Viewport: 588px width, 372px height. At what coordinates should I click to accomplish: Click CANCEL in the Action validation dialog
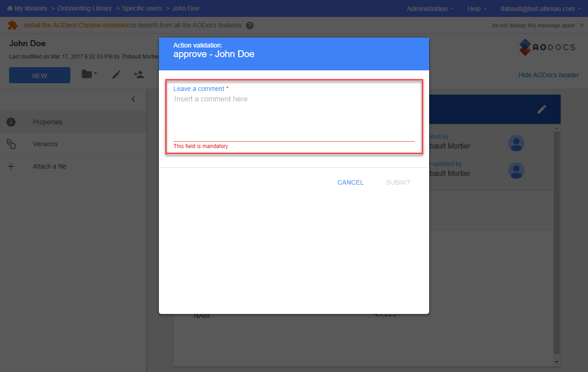coord(351,182)
